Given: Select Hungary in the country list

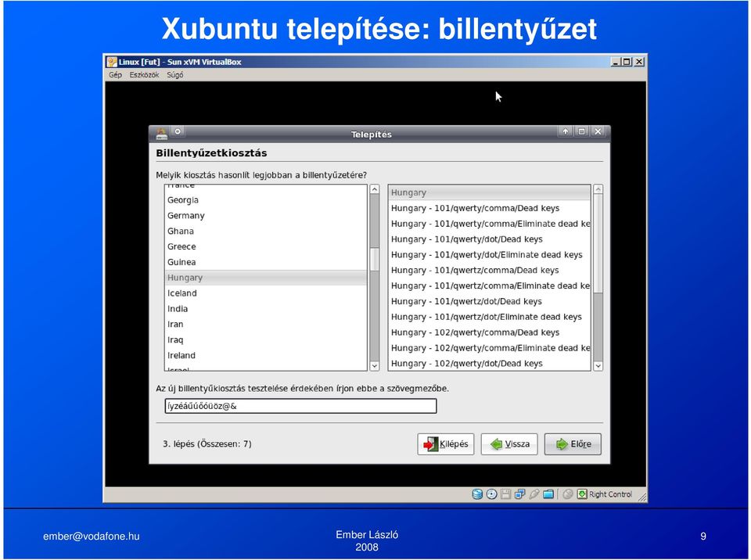Looking at the screenshot, I should pyautogui.click(x=266, y=278).
